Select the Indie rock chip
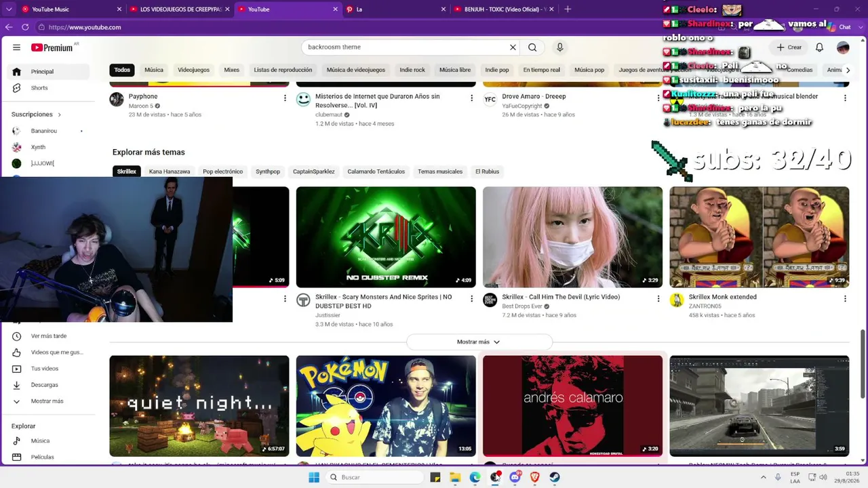Screen dimensions: 868x488 (412, 70)
